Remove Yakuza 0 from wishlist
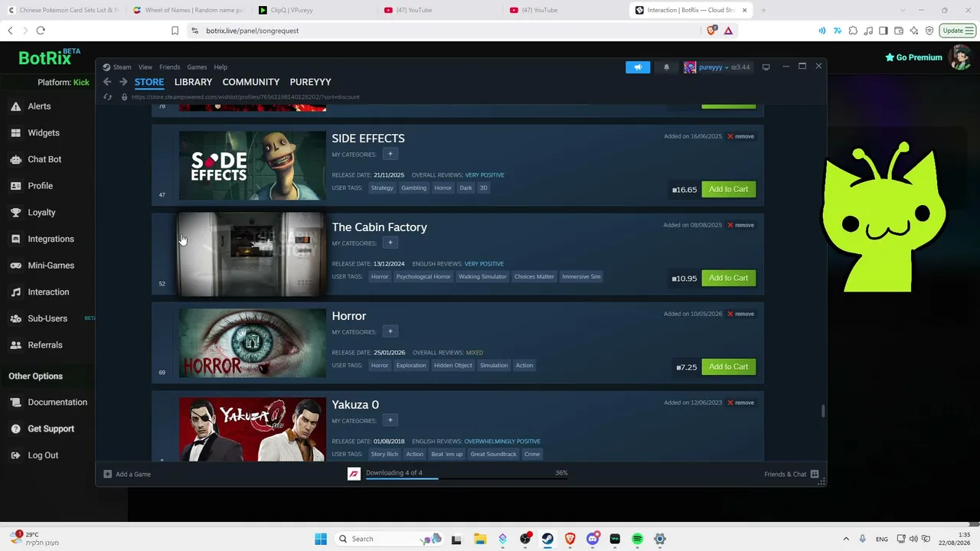This screenshot has height=551, width=980. [x=740, y=403]
